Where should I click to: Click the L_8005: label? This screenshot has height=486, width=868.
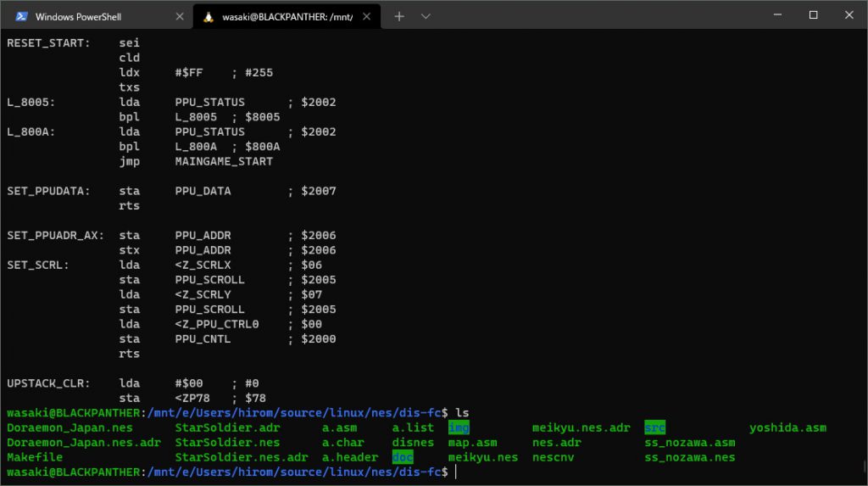click(x=31, y=103)
